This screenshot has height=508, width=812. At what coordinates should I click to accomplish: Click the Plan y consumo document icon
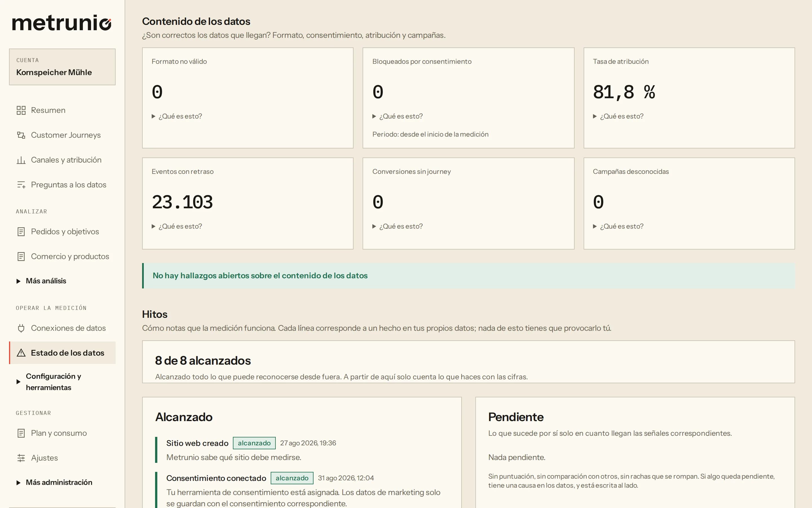(21, 433)
